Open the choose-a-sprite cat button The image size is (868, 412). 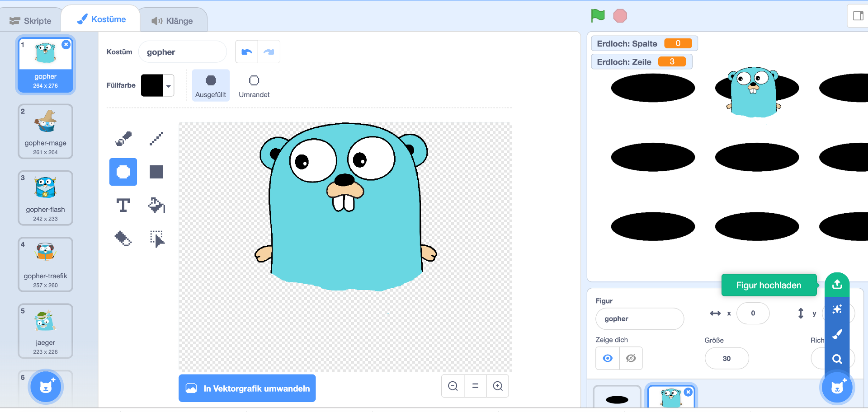click(837, 387)
